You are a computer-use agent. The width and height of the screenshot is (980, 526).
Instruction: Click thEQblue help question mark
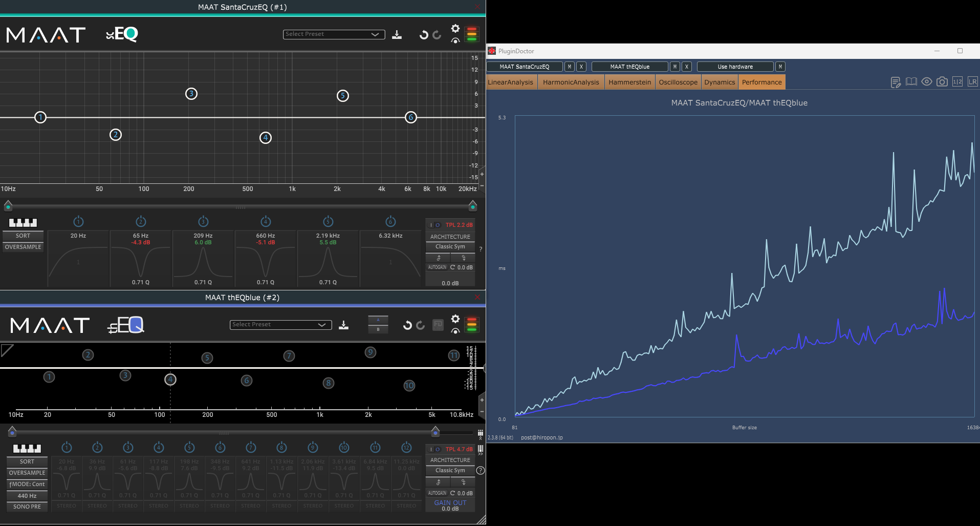pyautogui.click(x=481, y=470)
